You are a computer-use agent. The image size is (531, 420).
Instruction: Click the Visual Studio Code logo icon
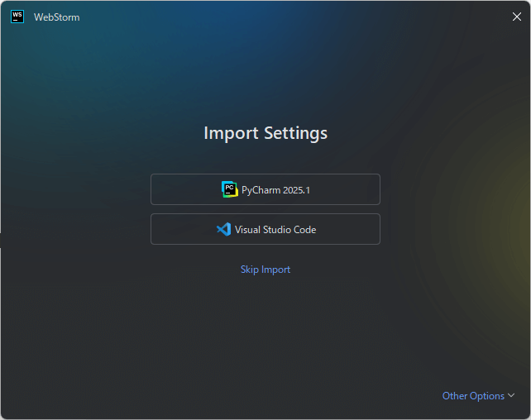click(222, 229)
